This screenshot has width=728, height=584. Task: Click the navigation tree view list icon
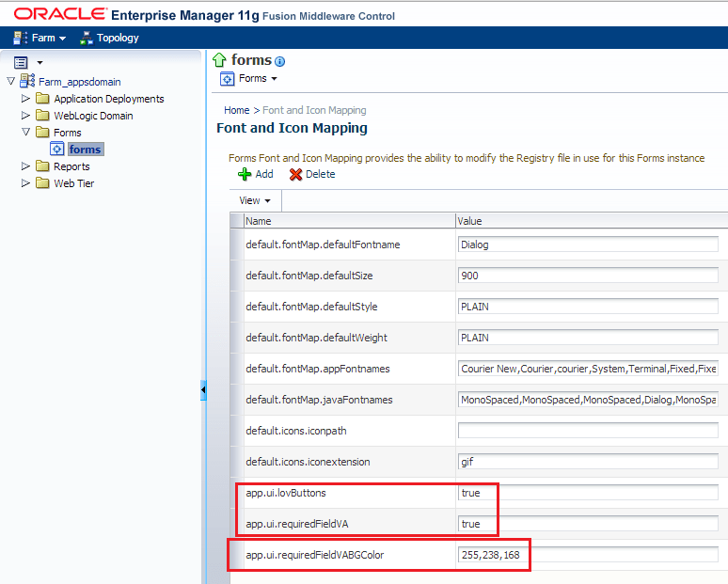click(21, 62)
